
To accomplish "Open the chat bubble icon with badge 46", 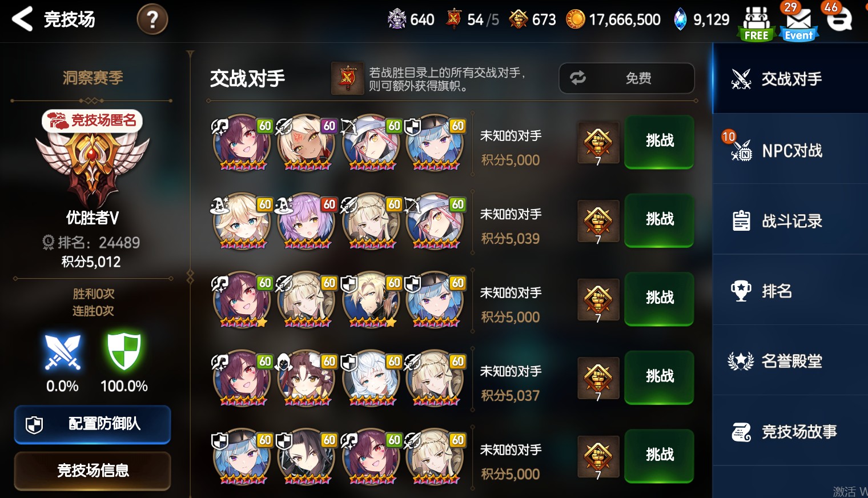I will (x=840, y=19).
